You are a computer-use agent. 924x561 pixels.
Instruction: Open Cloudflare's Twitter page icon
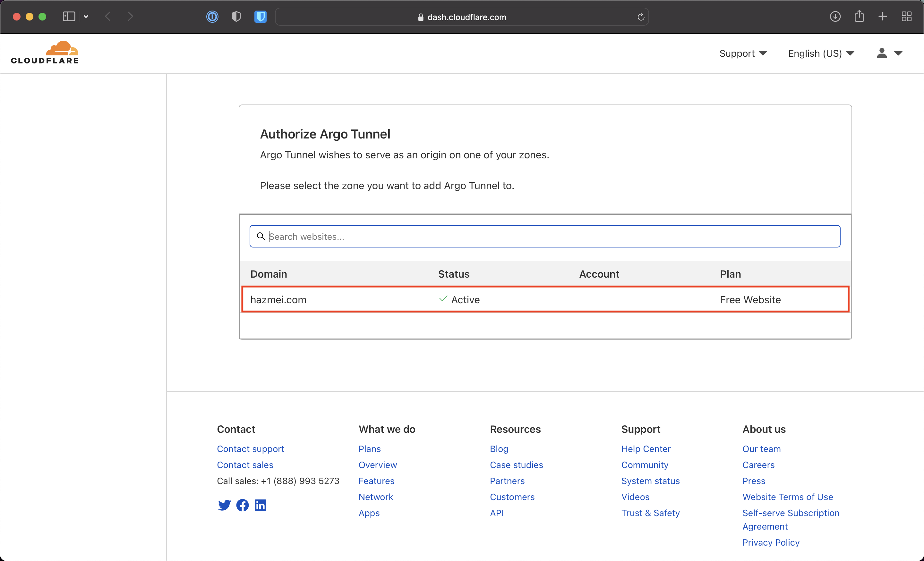pyautogui.click(x=224, y=505)
